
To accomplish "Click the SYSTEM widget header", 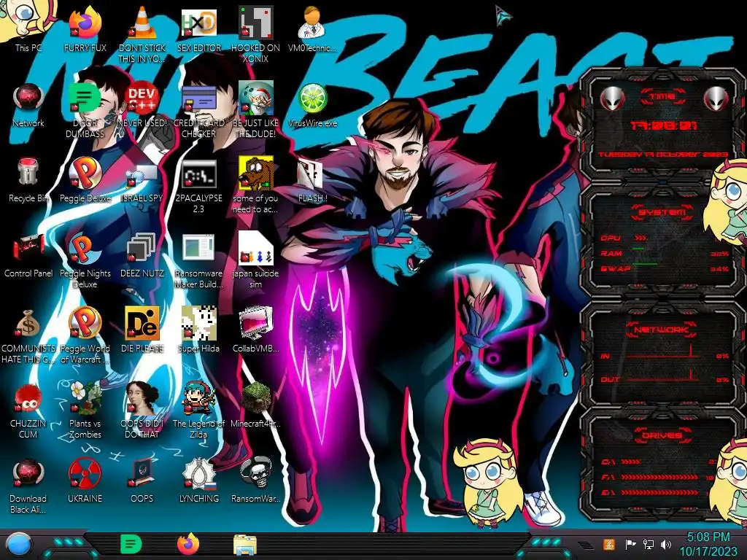I will click(662, 212).
